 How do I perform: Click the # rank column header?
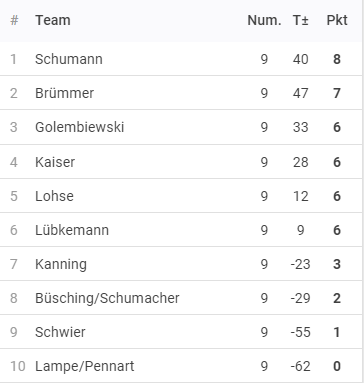(14, 21)
